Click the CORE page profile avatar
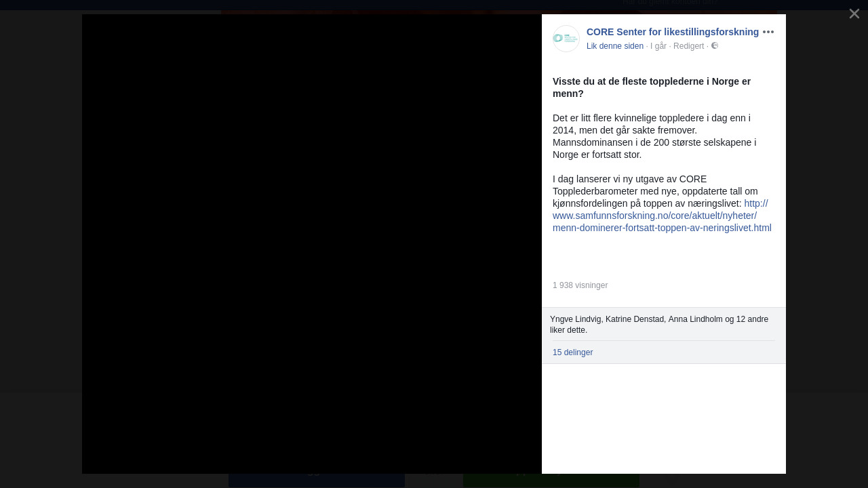 pyautogui.click(x=566, y=39)
